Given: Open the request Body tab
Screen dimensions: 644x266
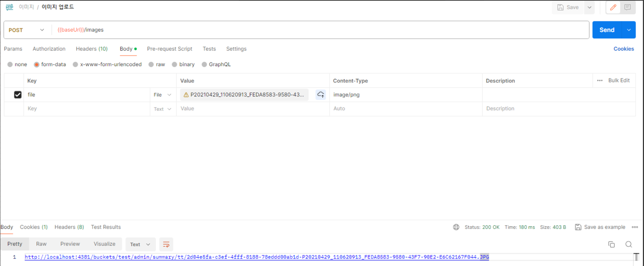Looking at the screenshot, I should (128, 49).
